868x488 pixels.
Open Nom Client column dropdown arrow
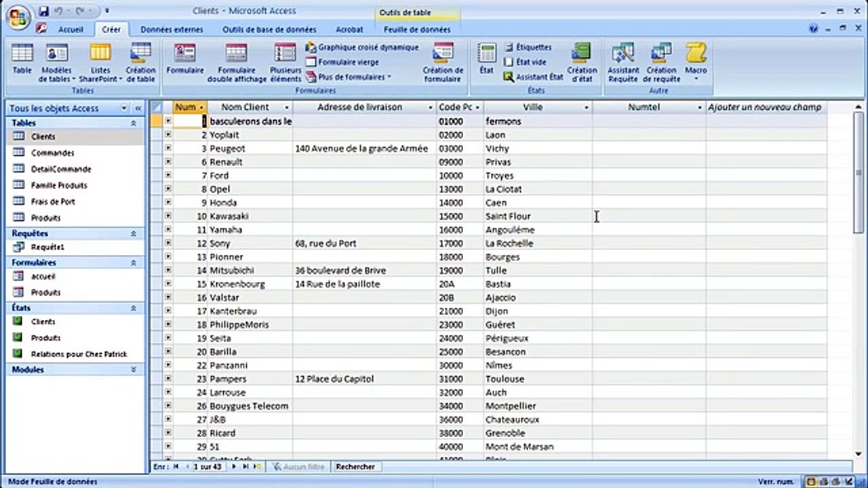pyautogui.click(x=286, y=107)
